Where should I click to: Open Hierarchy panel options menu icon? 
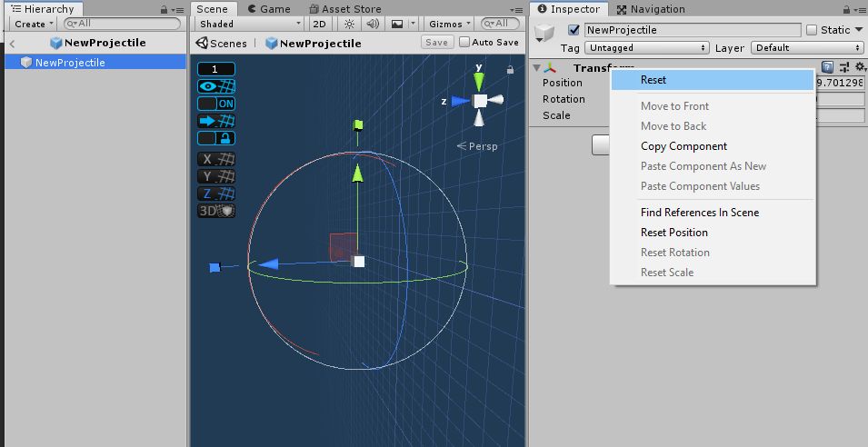coord(178,10)
